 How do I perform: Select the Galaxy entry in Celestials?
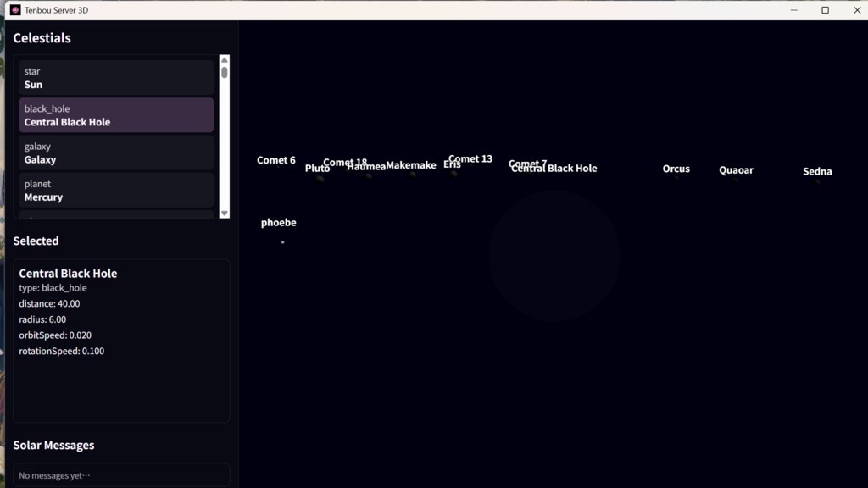[x=116, y=152]
